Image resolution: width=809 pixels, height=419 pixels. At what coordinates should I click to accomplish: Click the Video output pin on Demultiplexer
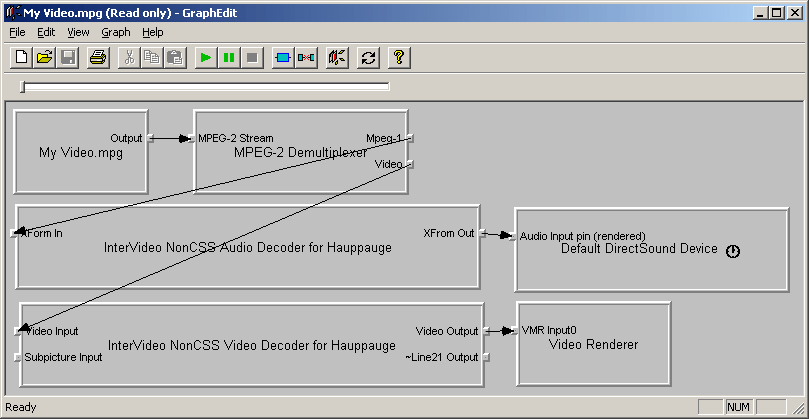tap(410, 164)
